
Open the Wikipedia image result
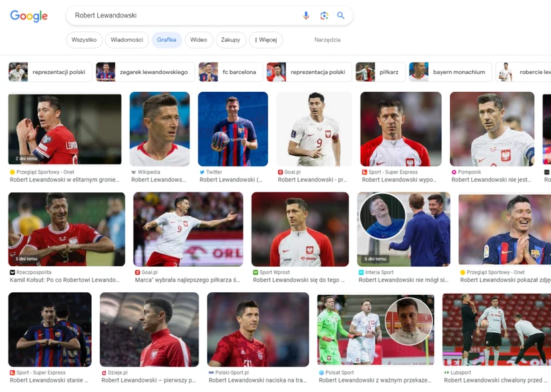point(160,129)
